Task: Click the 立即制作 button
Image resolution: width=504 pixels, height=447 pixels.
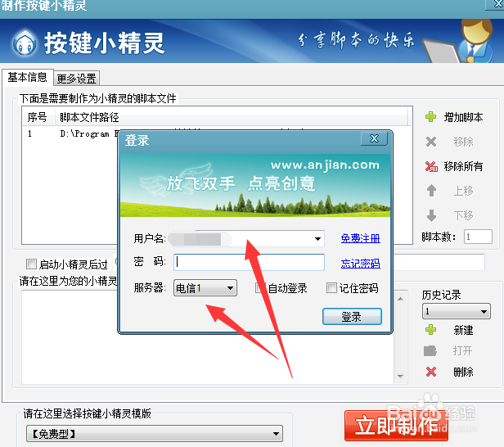Action: [x=396, y=426]
